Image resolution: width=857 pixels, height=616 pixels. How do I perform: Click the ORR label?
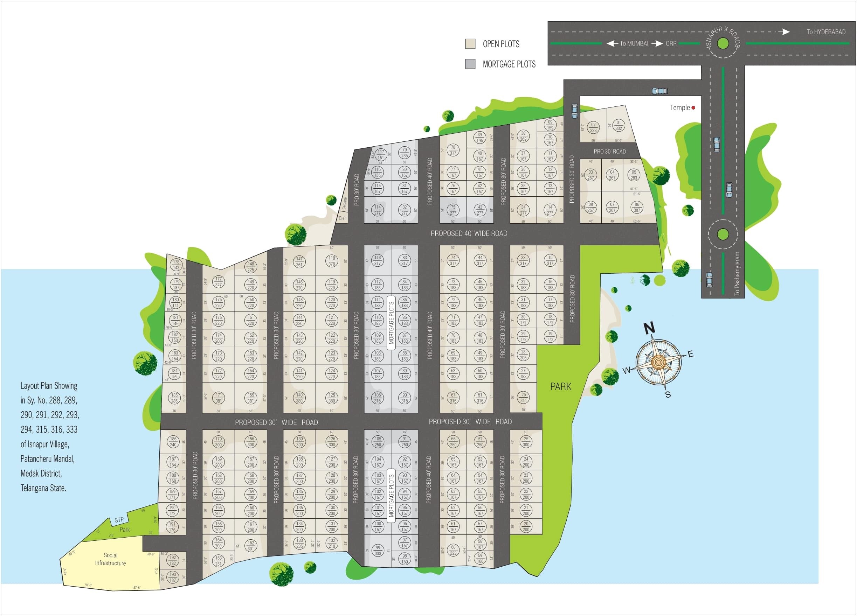[671, 43]
